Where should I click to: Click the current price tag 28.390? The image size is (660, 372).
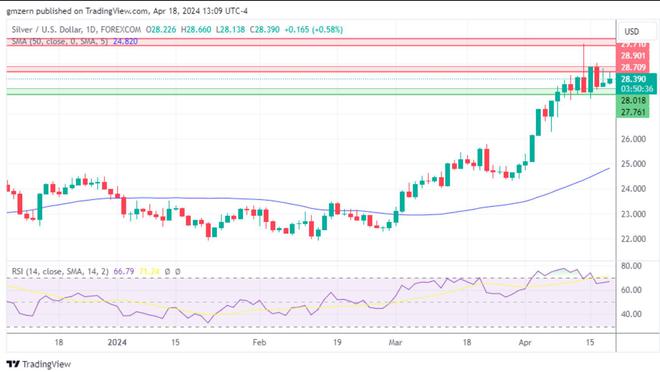(x=633, y=79)
